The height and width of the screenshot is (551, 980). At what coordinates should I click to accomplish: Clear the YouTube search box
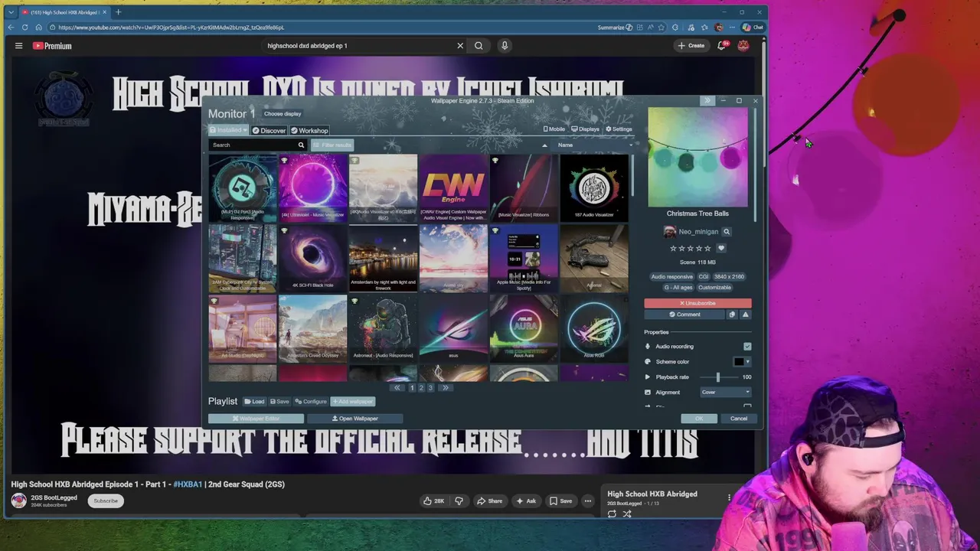pos(460,46)
